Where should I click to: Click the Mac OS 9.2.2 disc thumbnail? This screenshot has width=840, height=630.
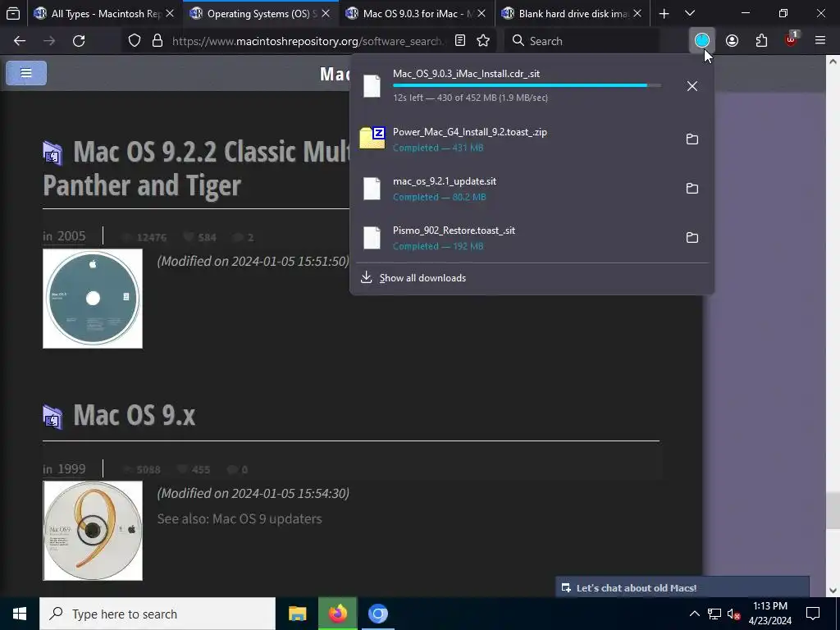pyautogui.click(x=93, y=299)
